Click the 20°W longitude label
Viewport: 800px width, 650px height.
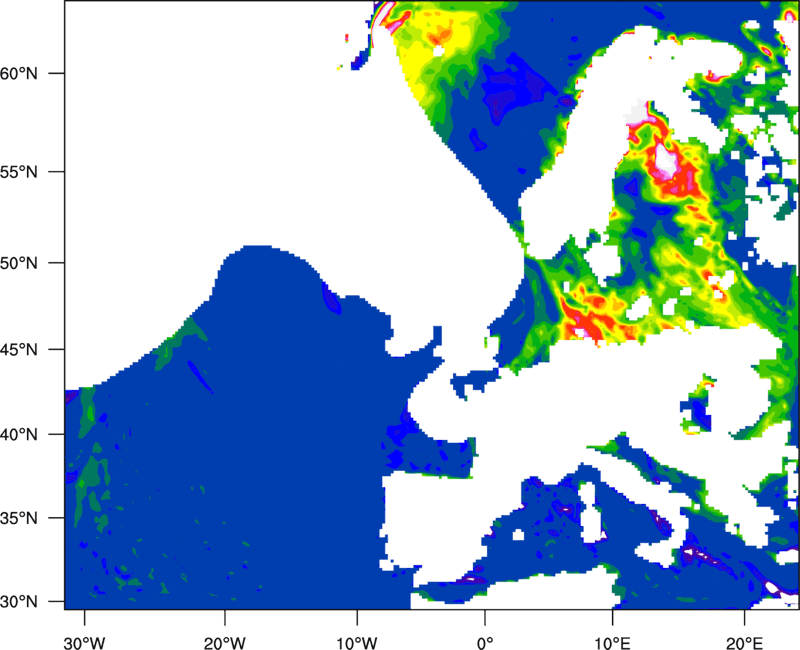224,643
